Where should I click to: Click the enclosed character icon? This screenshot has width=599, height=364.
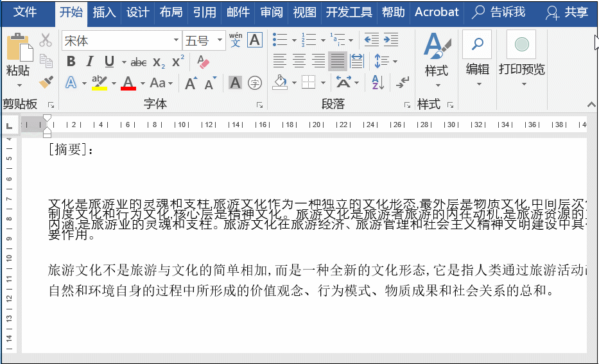tap(255, 83)
